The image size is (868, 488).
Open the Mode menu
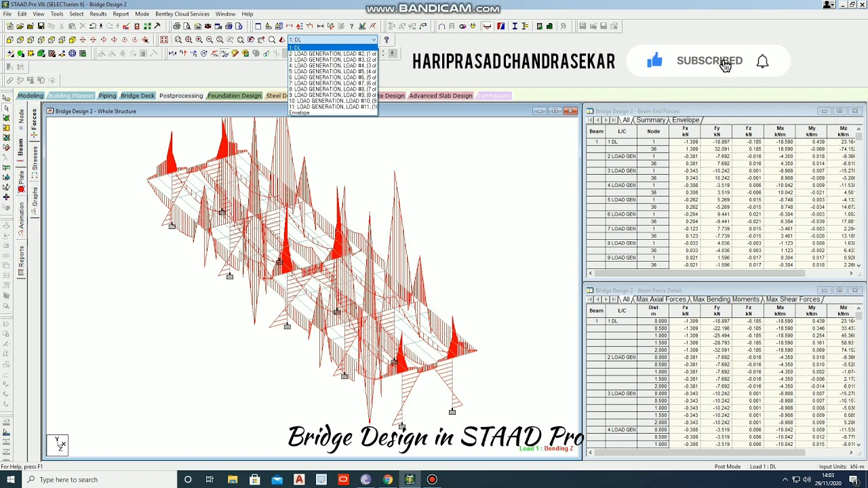(x=142, y=14)
